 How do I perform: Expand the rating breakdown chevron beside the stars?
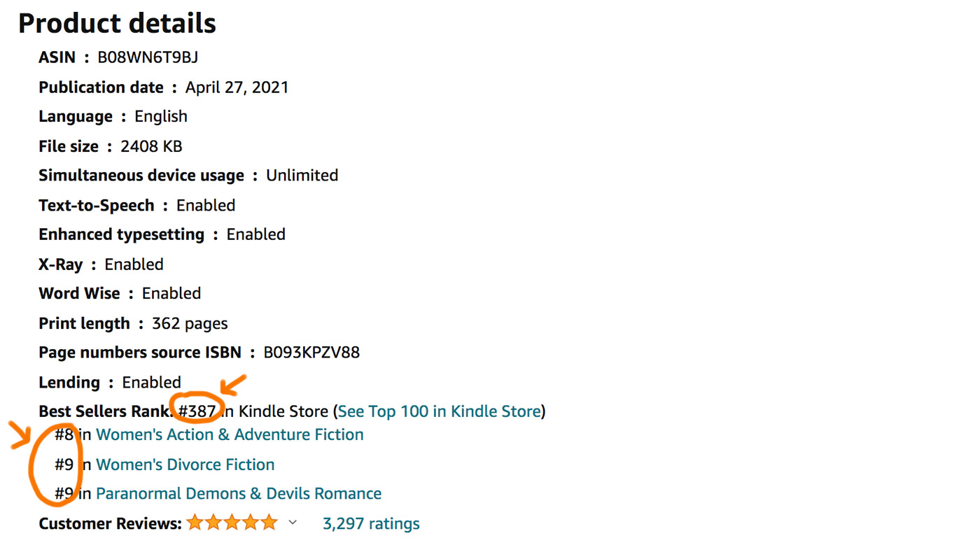point(293,523)
